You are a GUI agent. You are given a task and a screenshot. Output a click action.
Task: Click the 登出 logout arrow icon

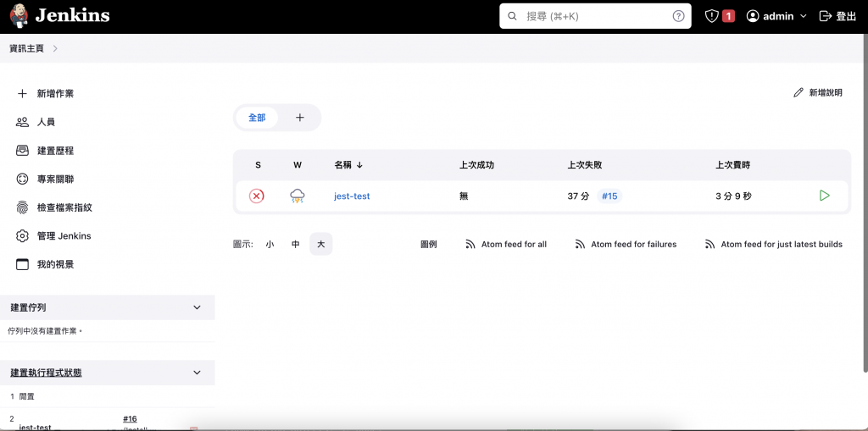(x=825, y=16)
